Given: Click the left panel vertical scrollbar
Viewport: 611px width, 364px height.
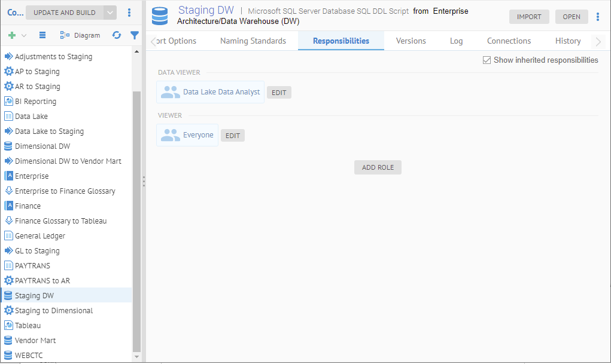Looking at the screenshot, I should point(137,221).
